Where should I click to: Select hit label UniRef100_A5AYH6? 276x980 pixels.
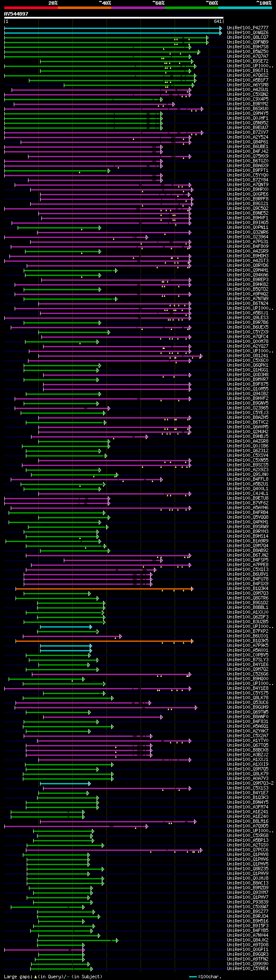click(x=248, y=508)
